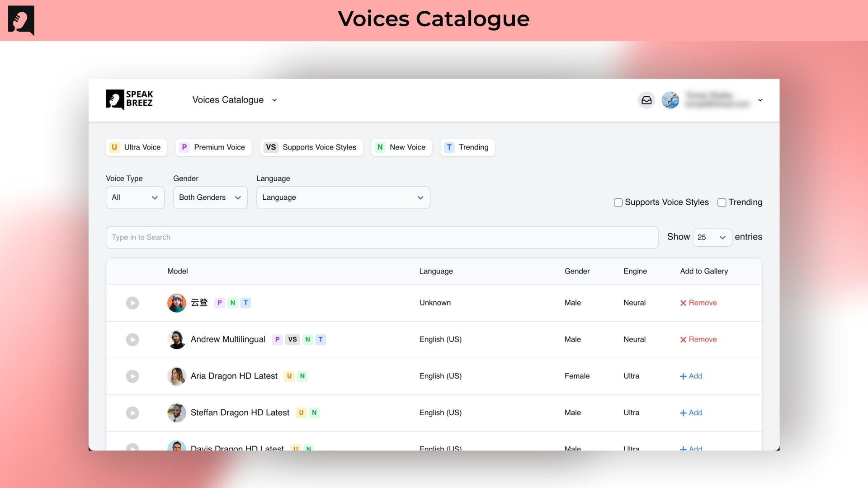Screen dimensions: 868x488
Task: Check the Trending filter checkbox
Action: coord(722,202)
